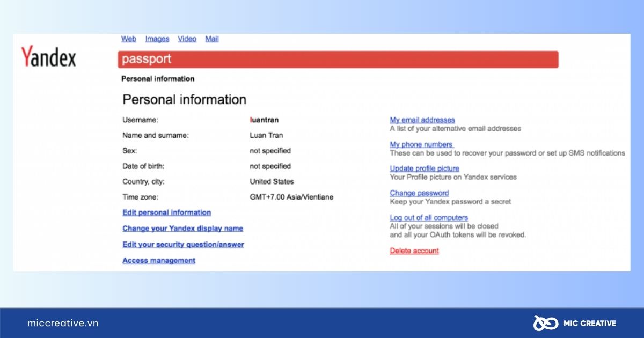Click the Country, city: label
Viewport: 644px width, 338px height.
pyautogui.click(x=143, y=182)
